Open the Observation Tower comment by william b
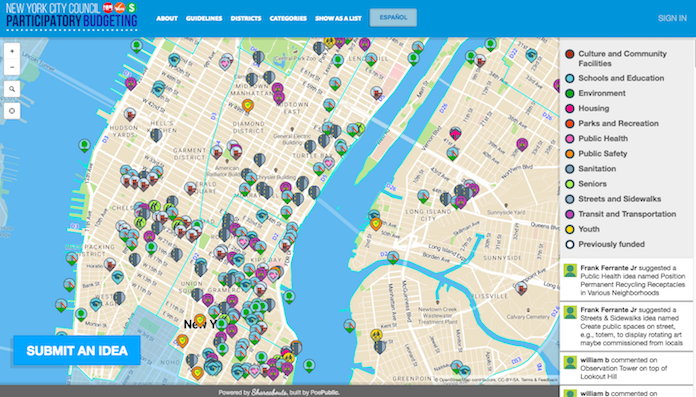 [626, 368]
